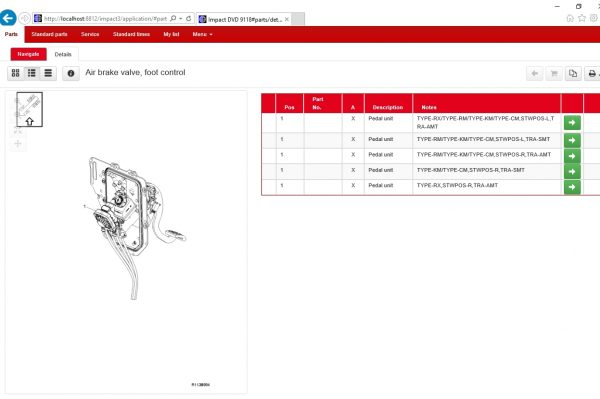The image size is (600, 399).
Task: Switch to the Details tab
Action: tap(63, 54)
